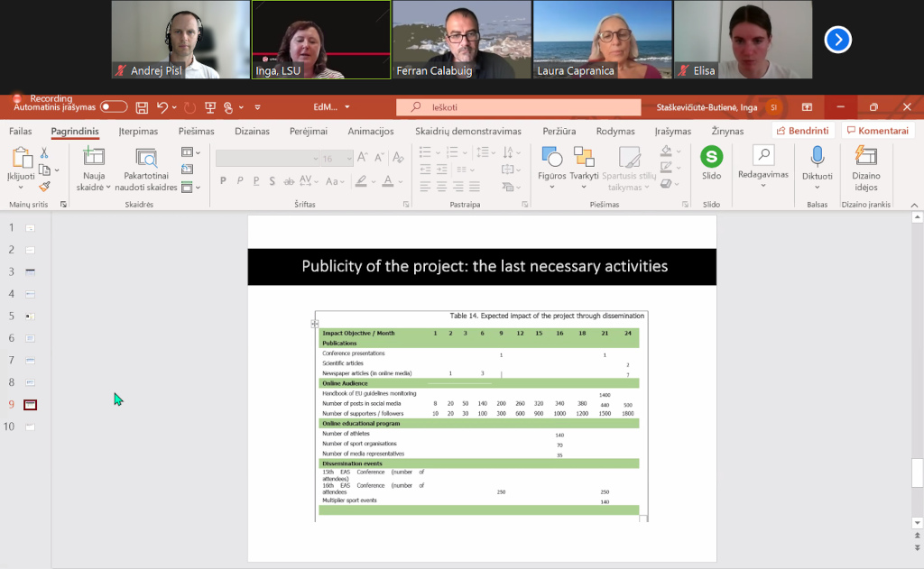Select slide 5 thumbnail in panel

(x=30, y=317)
